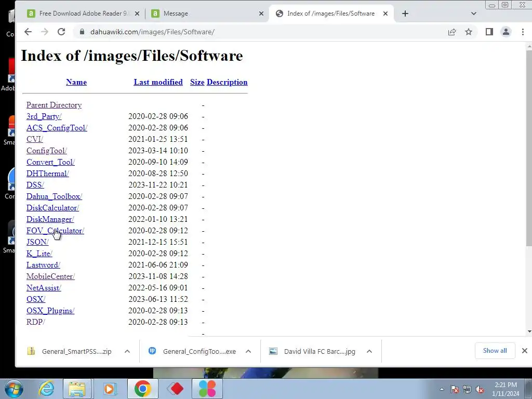Close the Free Download Adobe Reader tab
Screen dimensions: 532x399
tap(137, 14)
